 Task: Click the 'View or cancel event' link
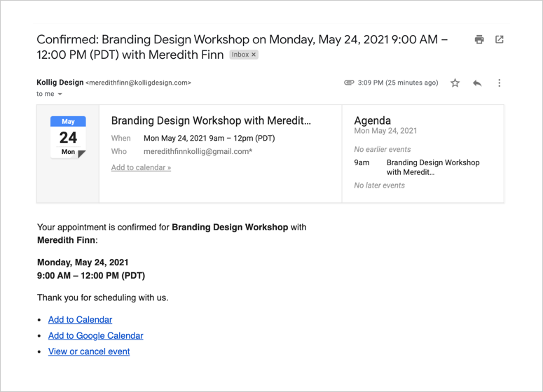(89, 352)
